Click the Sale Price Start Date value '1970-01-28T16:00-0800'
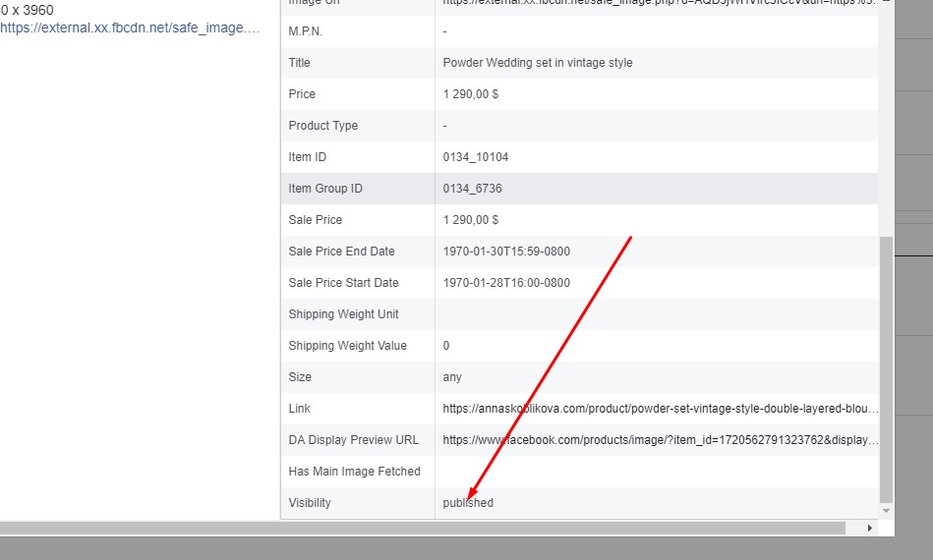 (x=506, y=283)
